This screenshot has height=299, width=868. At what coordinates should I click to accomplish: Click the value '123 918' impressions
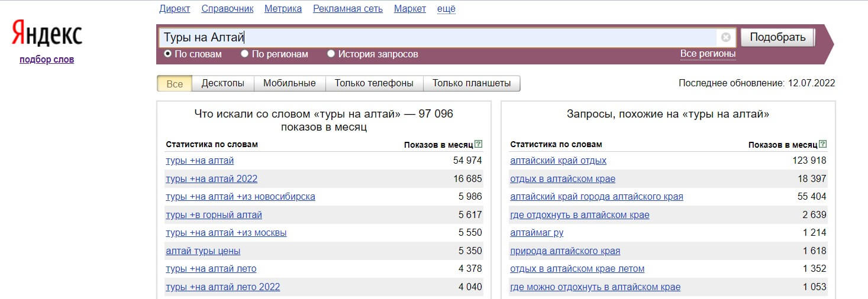click(809, 160)
